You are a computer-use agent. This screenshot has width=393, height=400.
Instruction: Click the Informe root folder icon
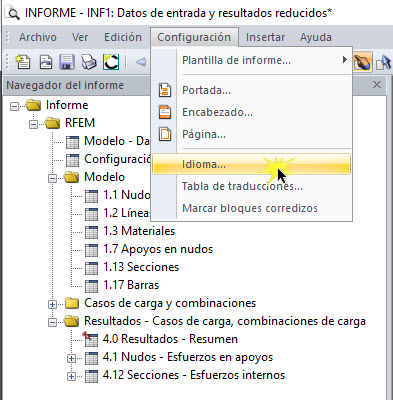[33, 105]
